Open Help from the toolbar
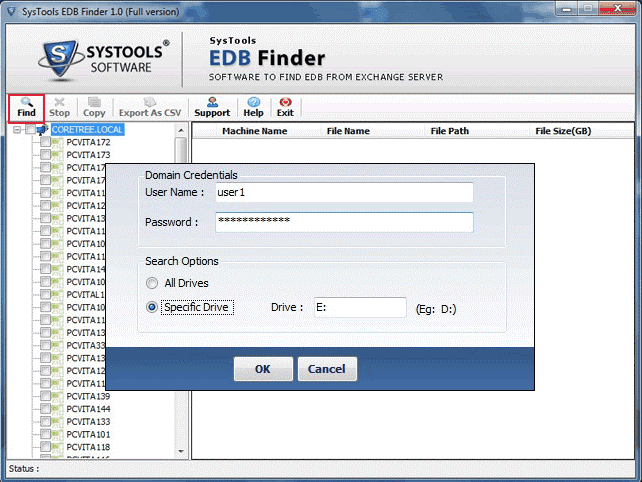 [x=253, y=107]
